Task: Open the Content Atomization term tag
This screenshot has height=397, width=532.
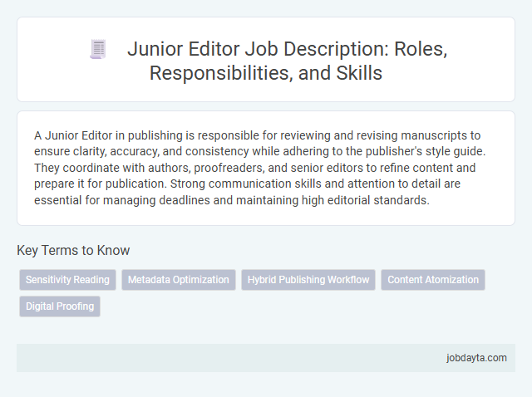Action: point(433,280)
